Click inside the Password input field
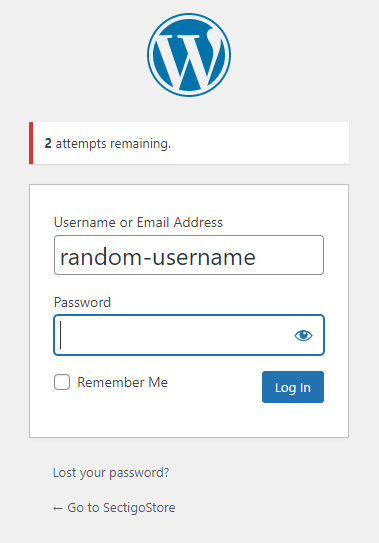This screenshot has height=543, width=379. (189, 335)
